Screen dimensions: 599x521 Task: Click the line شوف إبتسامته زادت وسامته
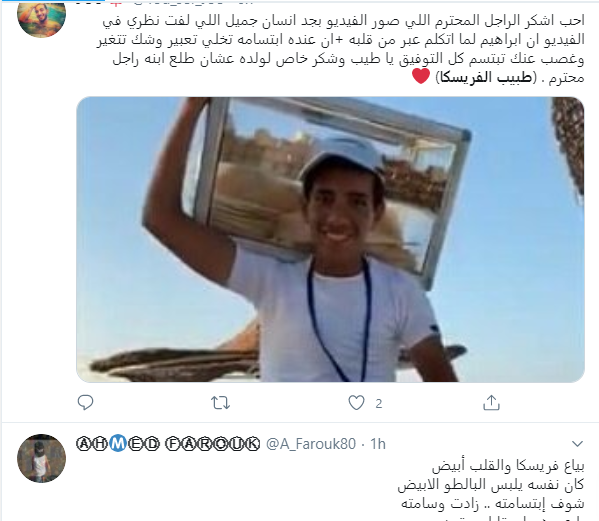coord(493,504)
